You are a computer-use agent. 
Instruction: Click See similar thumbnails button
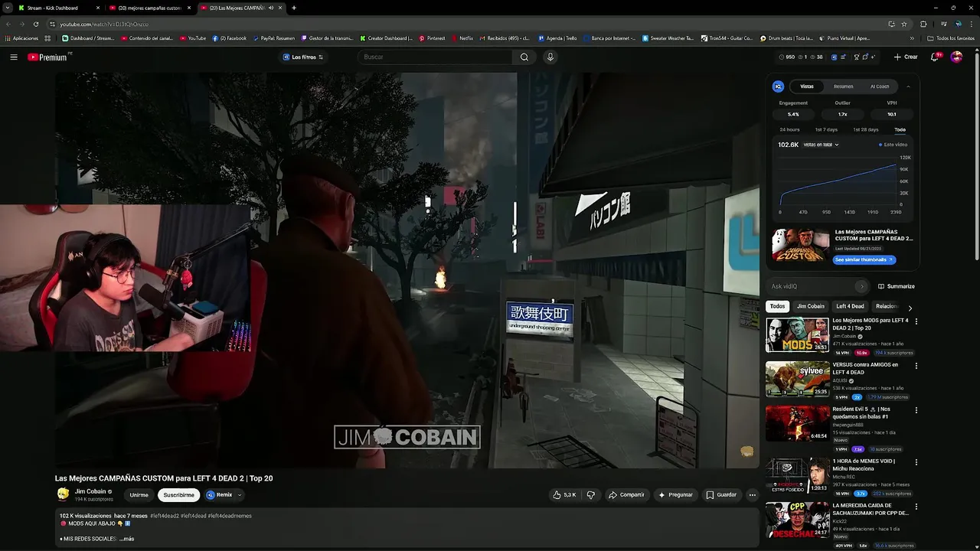[864, 259]
